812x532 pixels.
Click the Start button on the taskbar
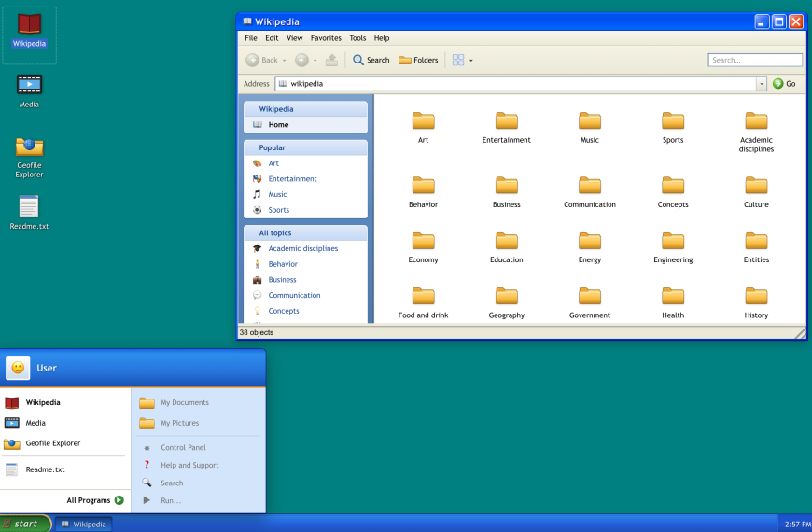pyautogui.click(x=25, y=524)
